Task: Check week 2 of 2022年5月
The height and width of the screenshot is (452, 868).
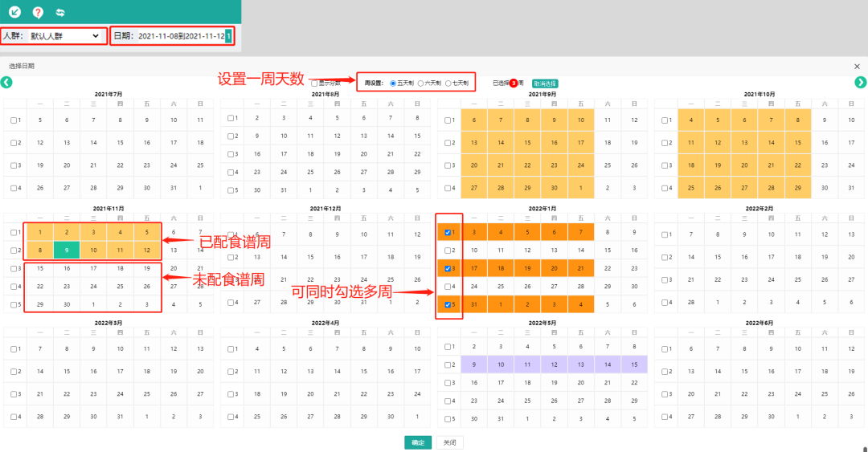Action: click(448, 364)
